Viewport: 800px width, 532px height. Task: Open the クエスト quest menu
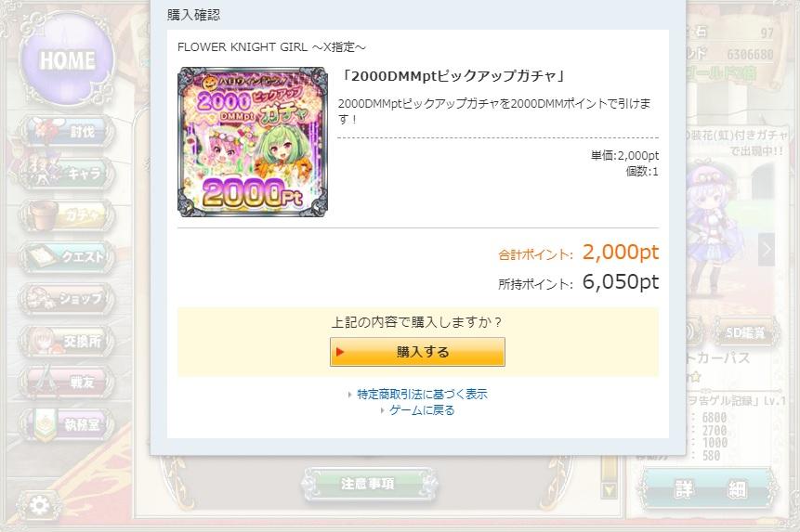click(x=66, y=256)
